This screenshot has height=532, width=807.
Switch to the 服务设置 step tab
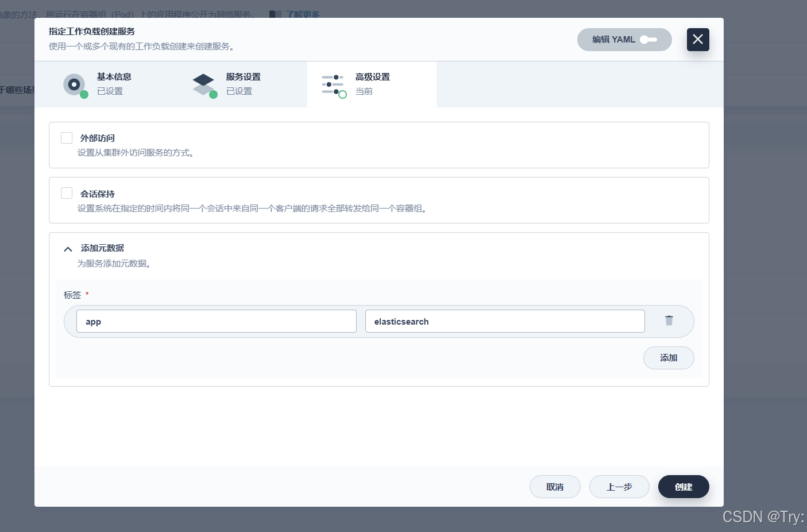(242, 84)
